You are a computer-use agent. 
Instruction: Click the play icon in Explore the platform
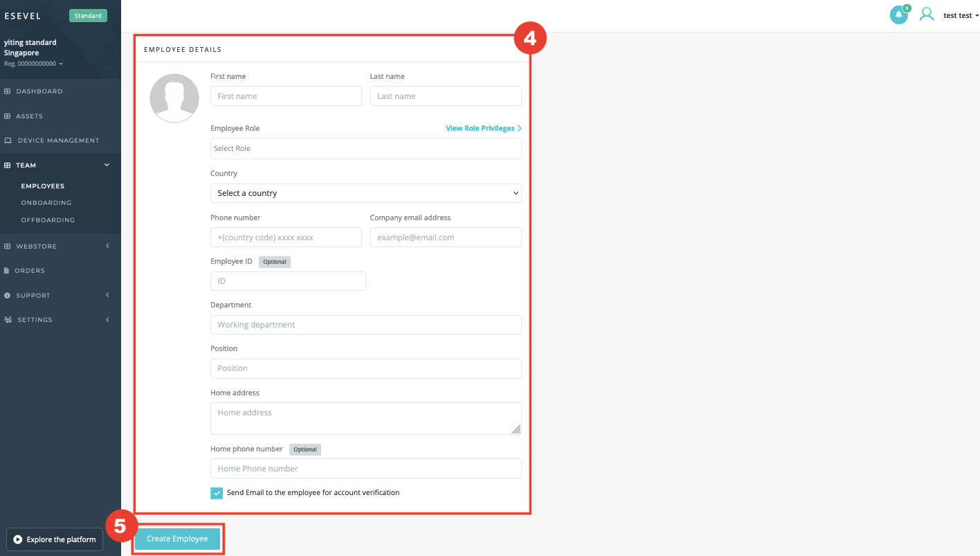[x=18, y=539]
